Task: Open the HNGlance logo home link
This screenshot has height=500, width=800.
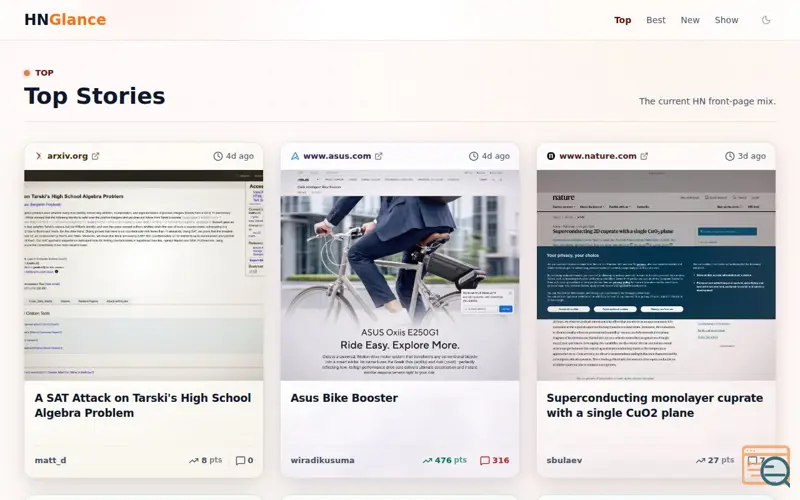Action: point(65,19)
